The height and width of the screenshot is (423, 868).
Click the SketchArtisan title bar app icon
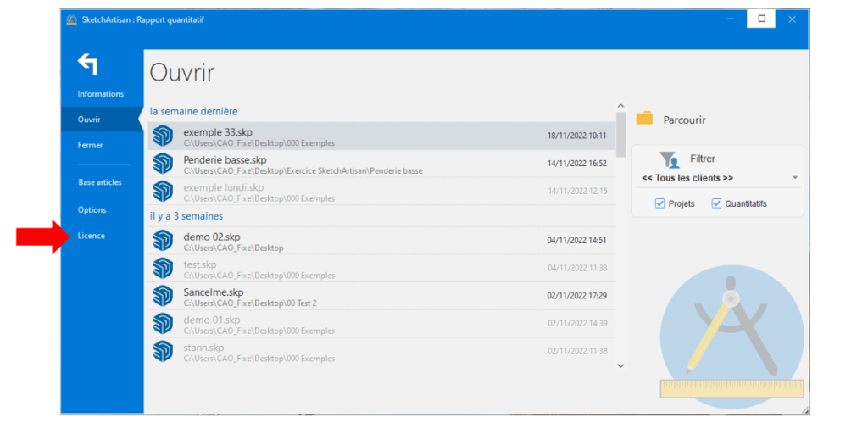71,19
